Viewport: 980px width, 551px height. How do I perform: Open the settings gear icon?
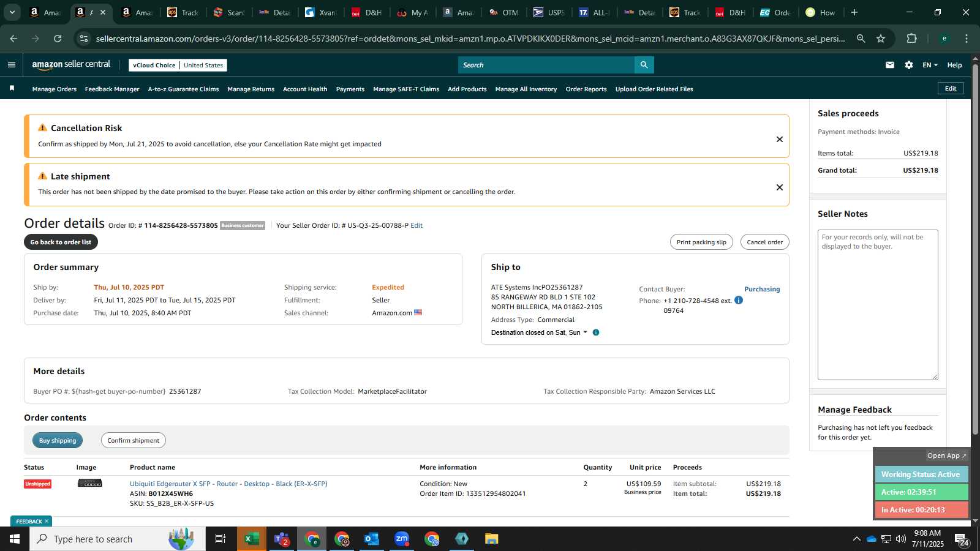click(909, 65)
